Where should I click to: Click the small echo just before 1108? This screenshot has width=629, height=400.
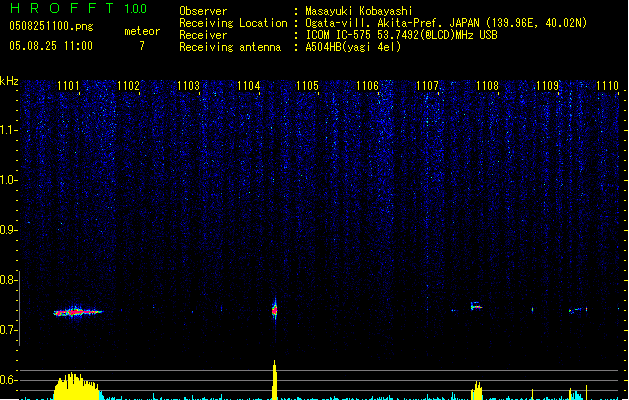[476, 306]
